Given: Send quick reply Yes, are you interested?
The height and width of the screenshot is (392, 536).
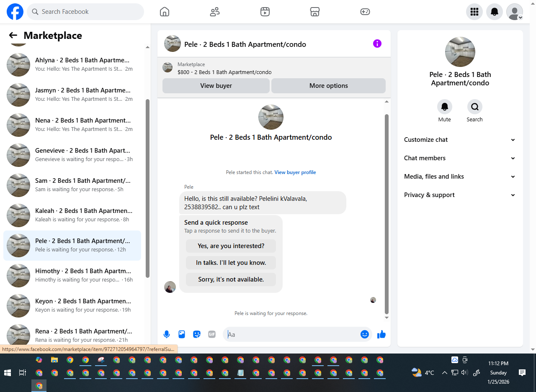Looking at the screenshot, I should tap(231, 246).
